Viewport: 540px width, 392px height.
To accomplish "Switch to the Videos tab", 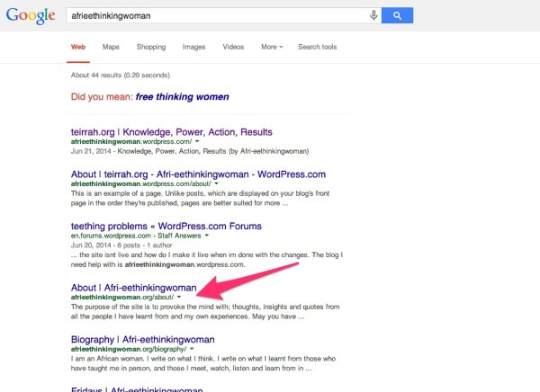I will 233,47.
